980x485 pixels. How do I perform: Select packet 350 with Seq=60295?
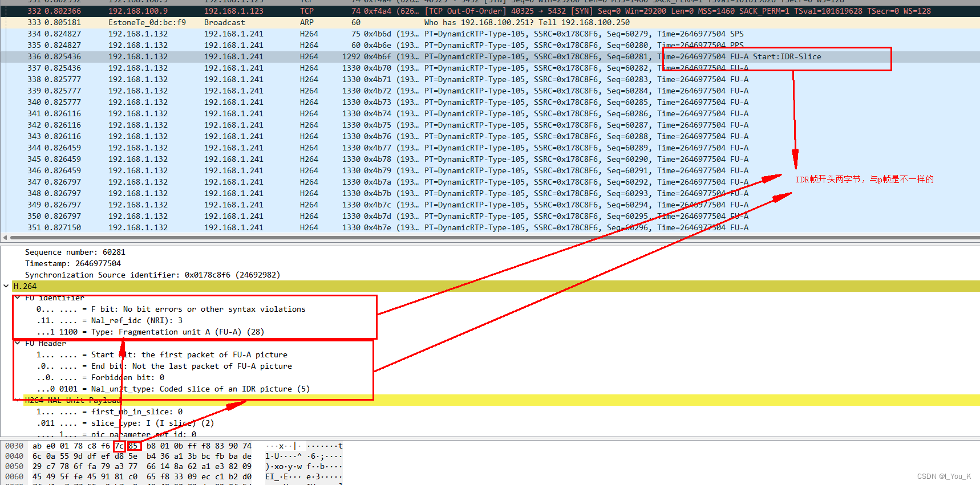click(490, 216)
